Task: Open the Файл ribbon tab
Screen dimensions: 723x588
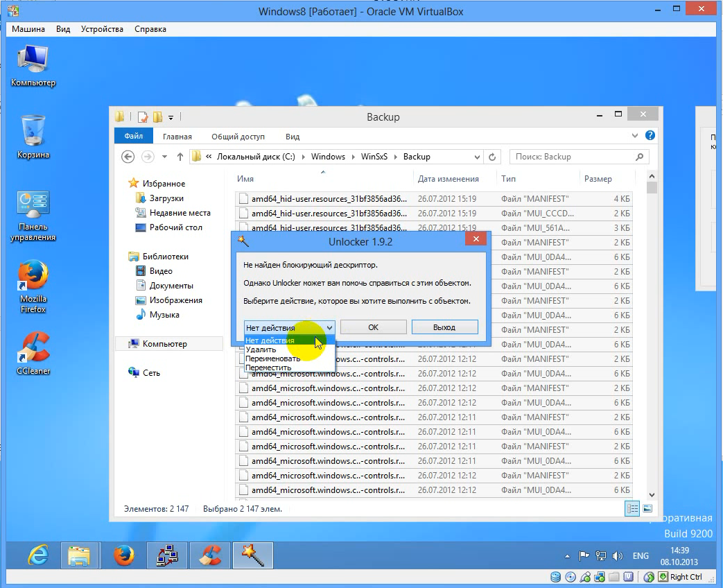Action: tap(134, 136)
